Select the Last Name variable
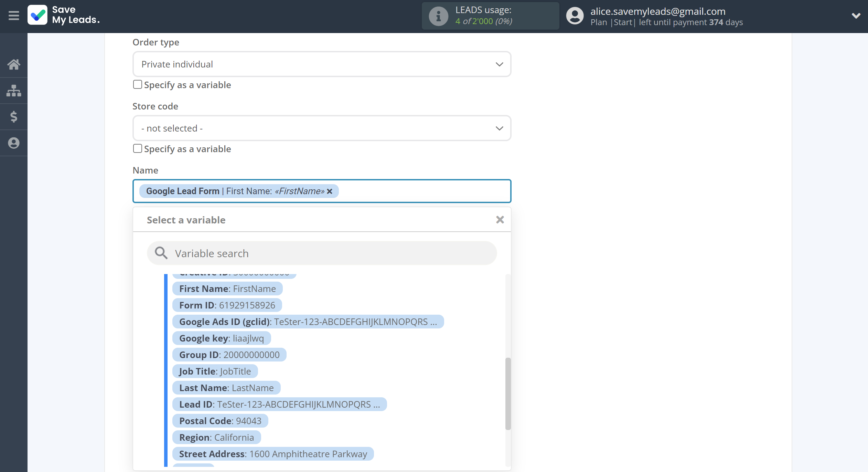This screenshot has width=868, height=472. tap(226, 388)
